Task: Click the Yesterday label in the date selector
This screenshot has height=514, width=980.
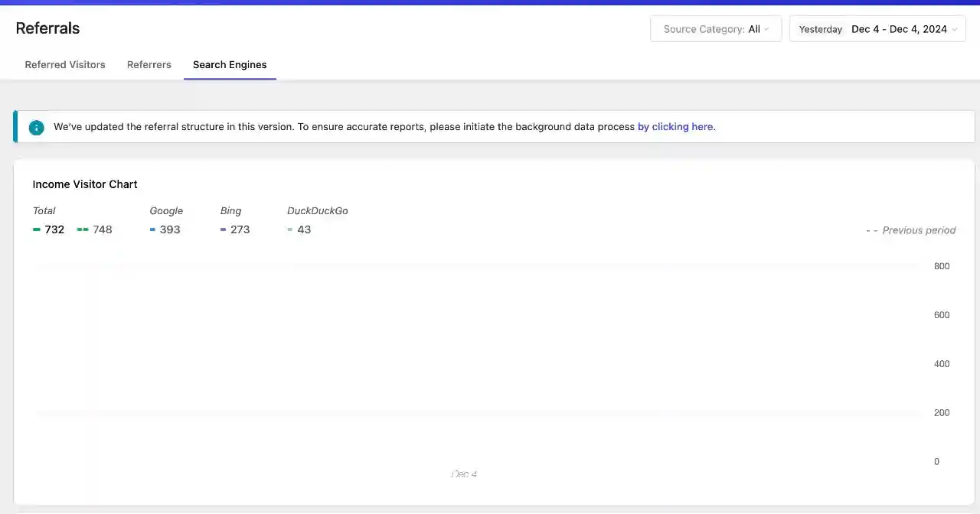Action: click(x=820, y=29)
